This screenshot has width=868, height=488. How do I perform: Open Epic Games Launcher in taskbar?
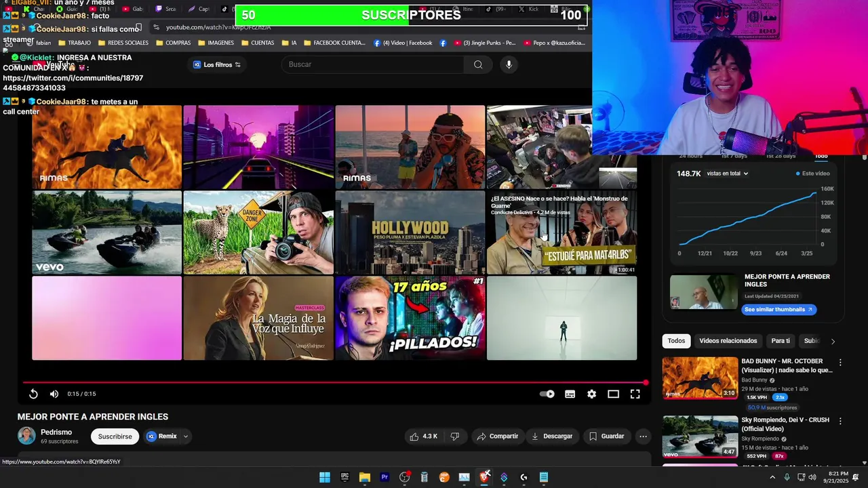coord(344,477)
